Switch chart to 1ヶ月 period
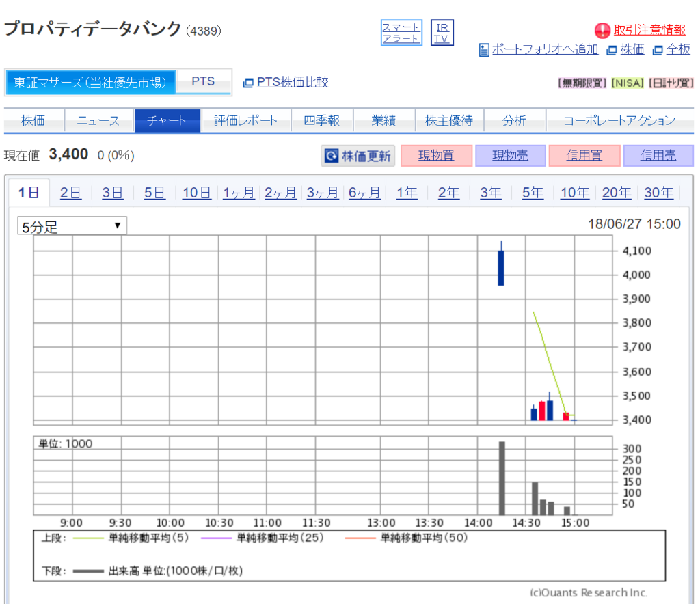Image resolution: width=700 pixels, height=604 pixels. [x=239, y=193]
